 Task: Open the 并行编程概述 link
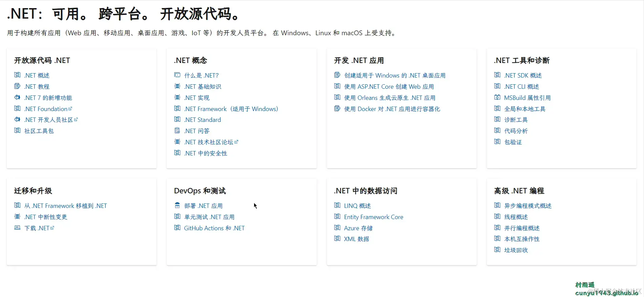(x=522, y=228)
